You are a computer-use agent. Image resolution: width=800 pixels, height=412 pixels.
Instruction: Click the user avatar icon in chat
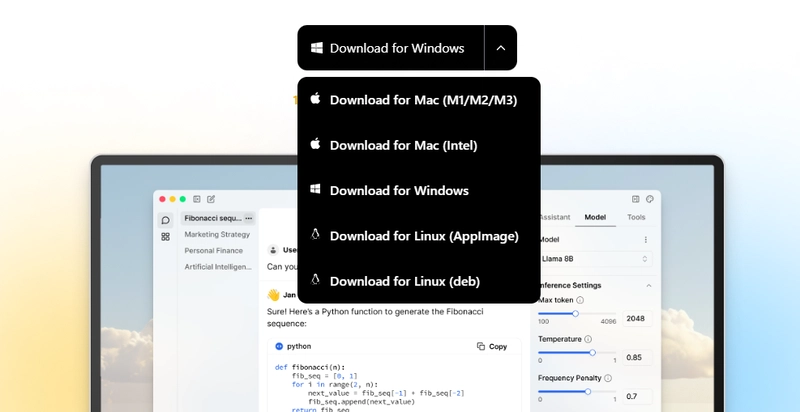tap(273, 250)
